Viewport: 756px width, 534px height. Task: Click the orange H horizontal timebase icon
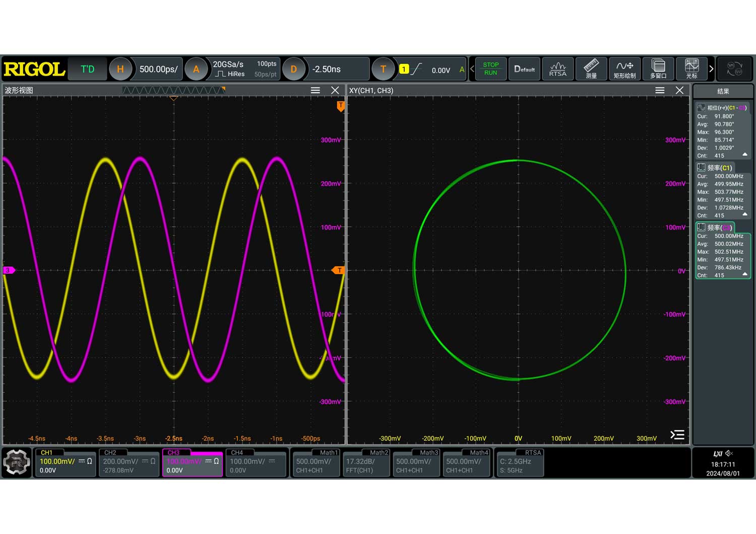(120, 69)
